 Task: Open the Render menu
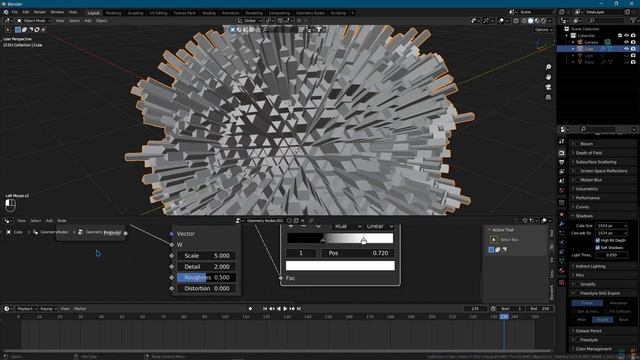pos(40,12)
